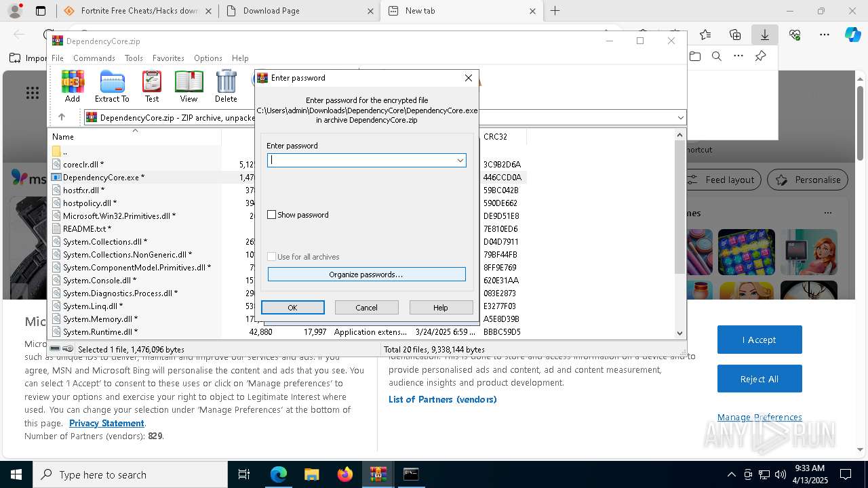The height and width of the screenshot is (488, 868).
Task: Confirm the password with OK
Action: coord(292,308)
